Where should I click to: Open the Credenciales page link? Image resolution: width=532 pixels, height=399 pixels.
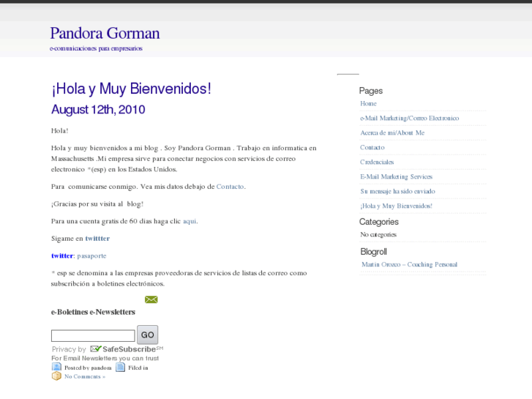(x=377, y=162)
